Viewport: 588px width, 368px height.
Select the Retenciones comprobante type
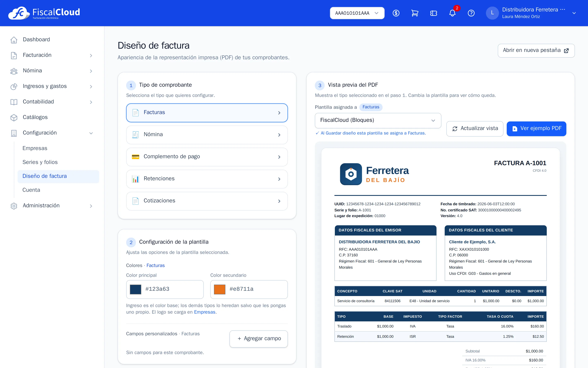(x=207, y=179)
